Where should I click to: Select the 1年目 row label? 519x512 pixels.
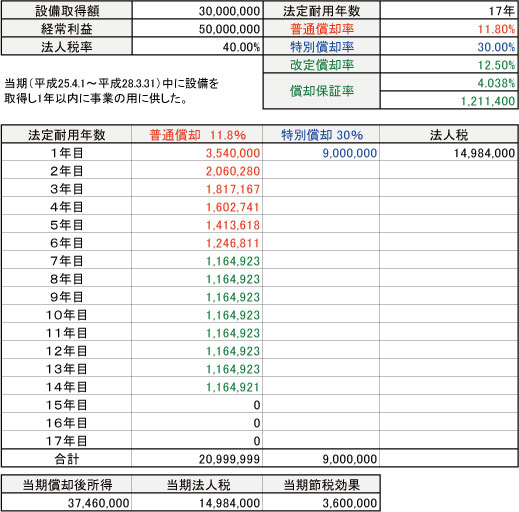pos(67,153)
